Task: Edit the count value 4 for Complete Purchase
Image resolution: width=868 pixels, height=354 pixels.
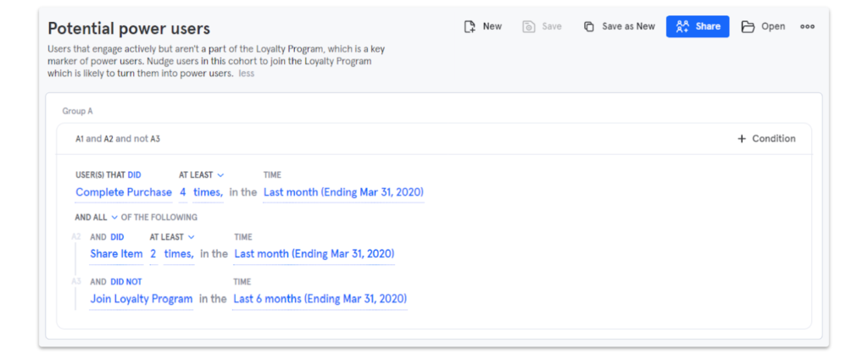Action: click(x=183, y=192)
